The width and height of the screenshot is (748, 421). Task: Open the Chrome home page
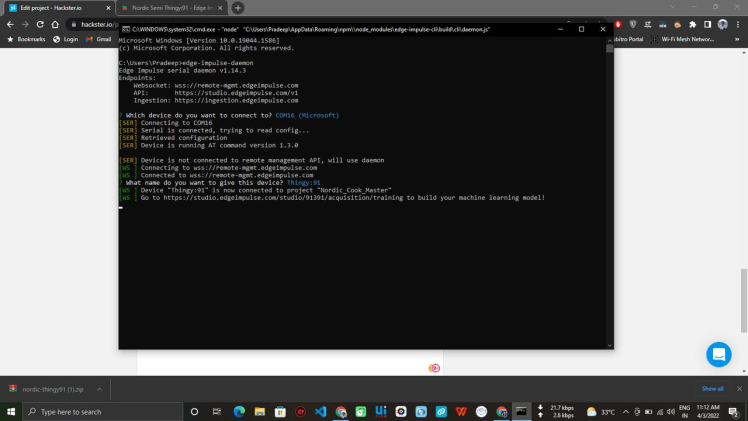(x=55, y=24)
